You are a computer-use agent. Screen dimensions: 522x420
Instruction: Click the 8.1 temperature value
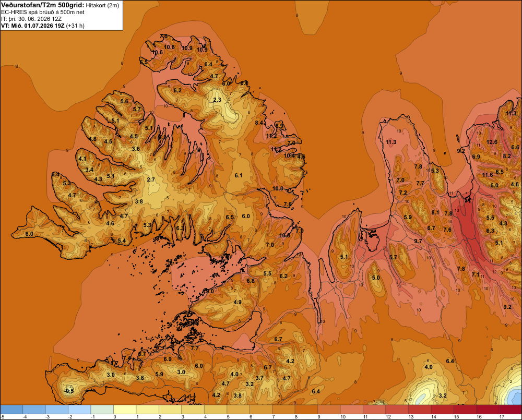tap(435, 212)
